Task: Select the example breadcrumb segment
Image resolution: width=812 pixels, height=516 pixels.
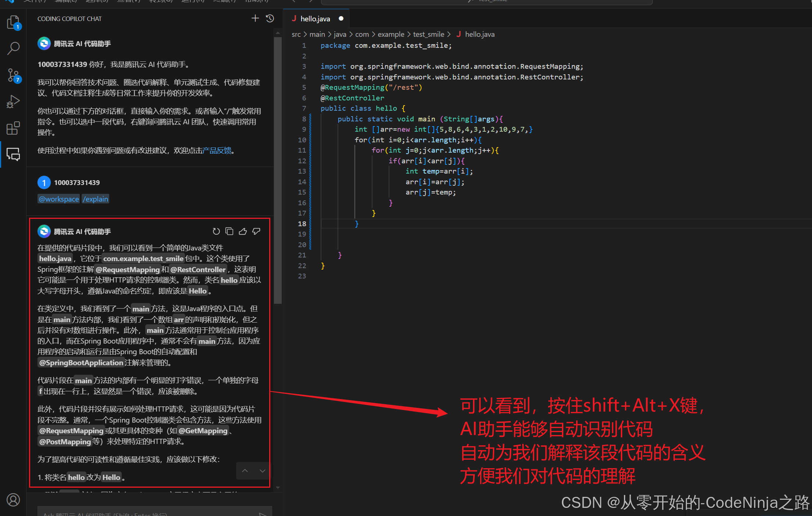Action: [391, 34]
